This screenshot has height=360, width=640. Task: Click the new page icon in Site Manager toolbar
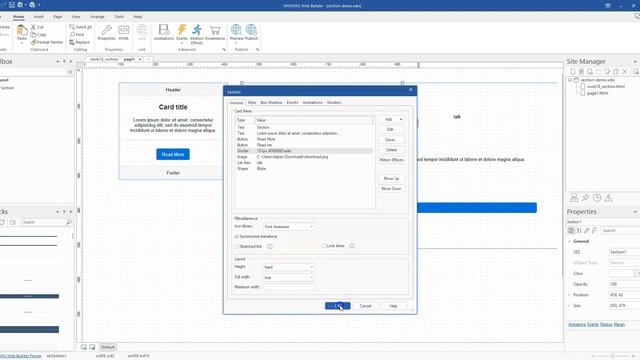click(x=573, y=72)
